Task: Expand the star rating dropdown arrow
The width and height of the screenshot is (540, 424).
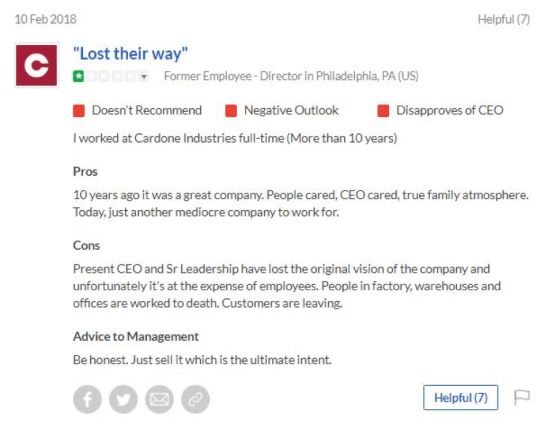Action: tap(144, 76)
